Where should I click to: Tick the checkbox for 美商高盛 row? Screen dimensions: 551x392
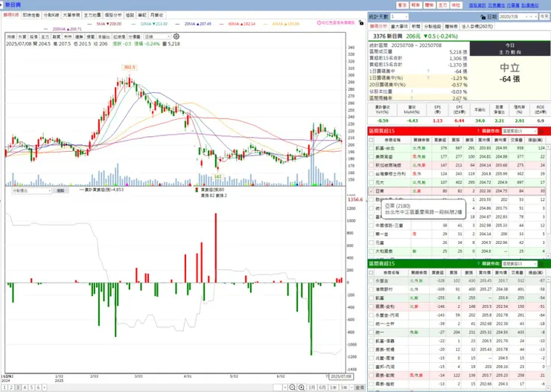click(371, 156)
